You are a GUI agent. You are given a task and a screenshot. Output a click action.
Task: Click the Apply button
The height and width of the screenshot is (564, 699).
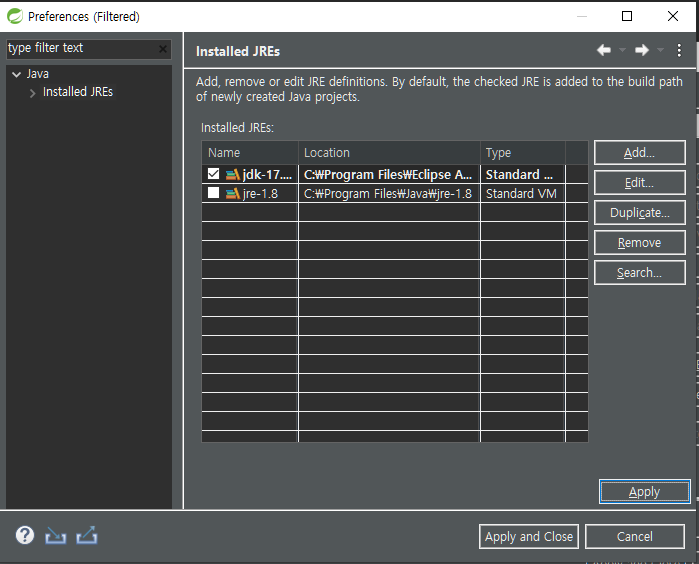point(645,492)
